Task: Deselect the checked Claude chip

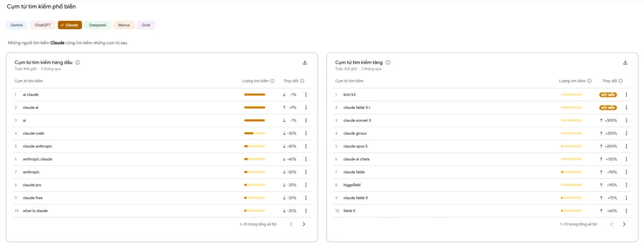Action: pyautogui.click(x=70, y=25)
